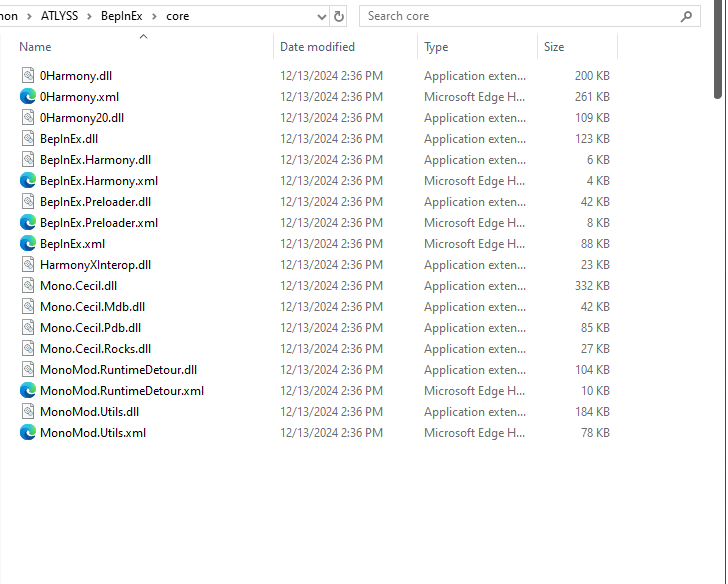Select the Mono.Cecil.Mdb.dll file name
Viewport: 728px width, 584px height.
pos(92,307)
